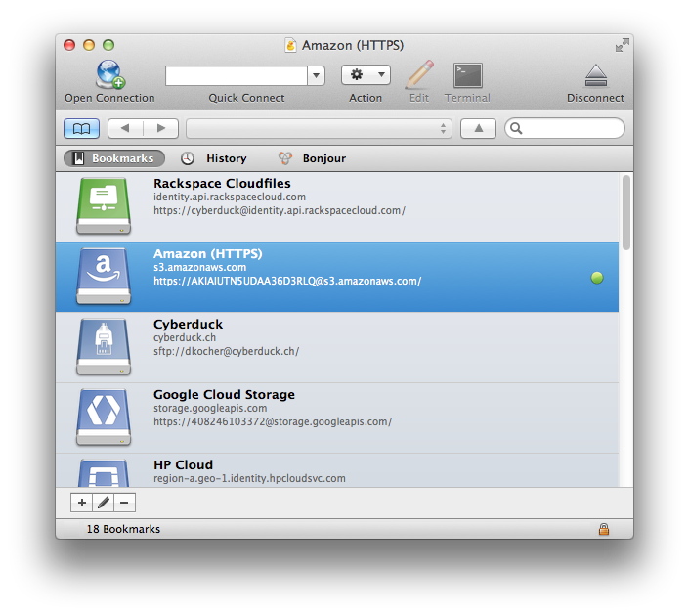Click the green connected status dot
This screenshot has width=689, height=616.
[x=597, y=278]
